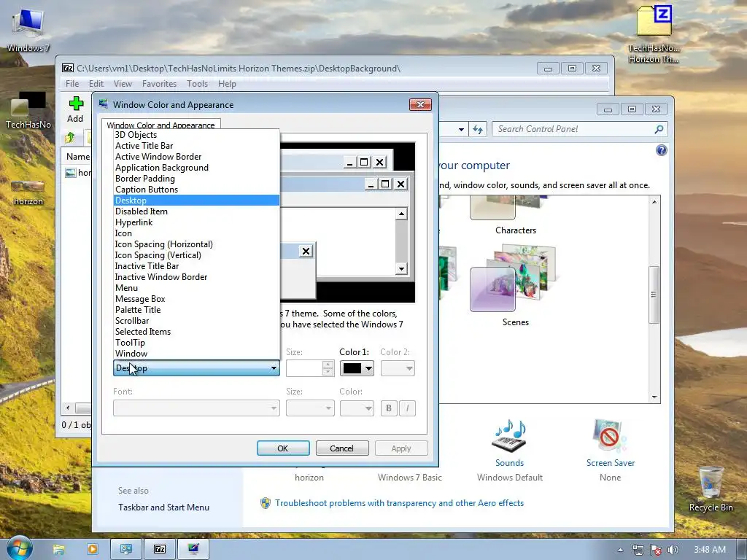
Task: Choose Active Title Bar in list
Action: (x=196, y=146)
